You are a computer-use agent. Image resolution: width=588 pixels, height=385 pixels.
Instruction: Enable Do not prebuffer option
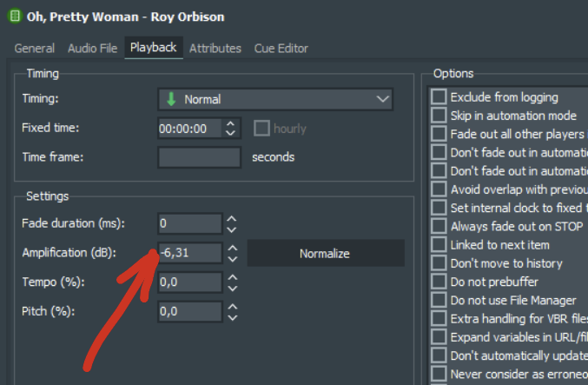click(439, 282)
